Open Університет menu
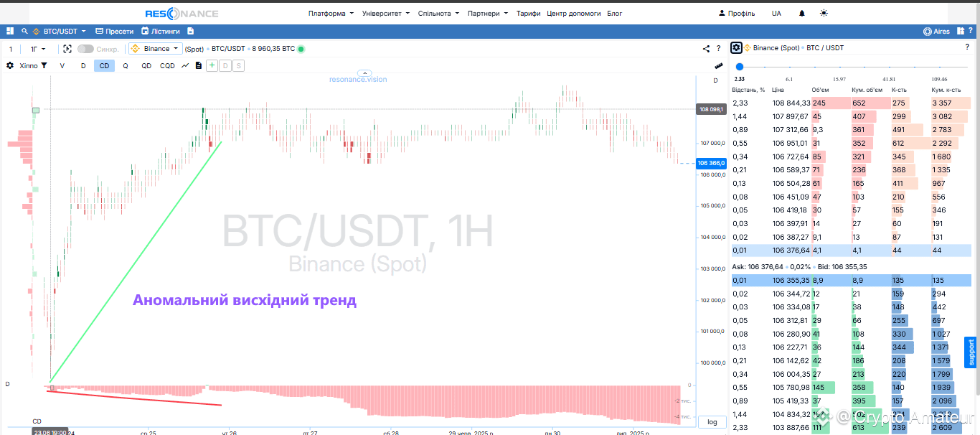 386,13
